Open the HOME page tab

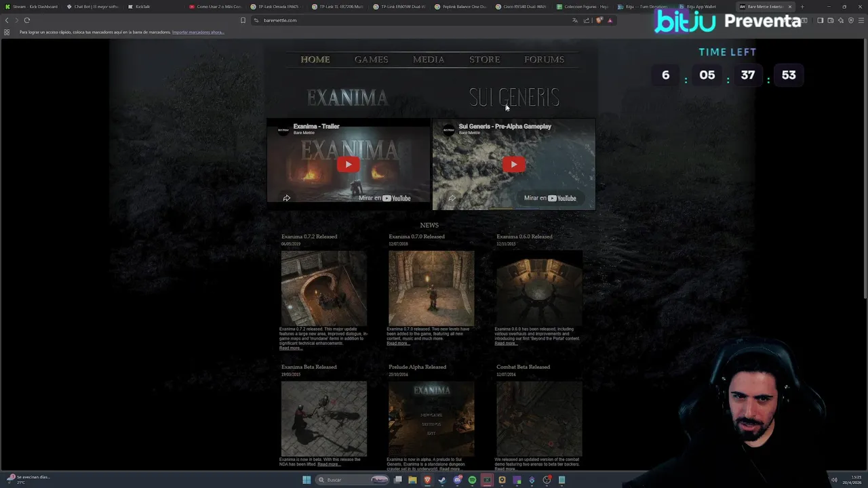pos(315,60)
